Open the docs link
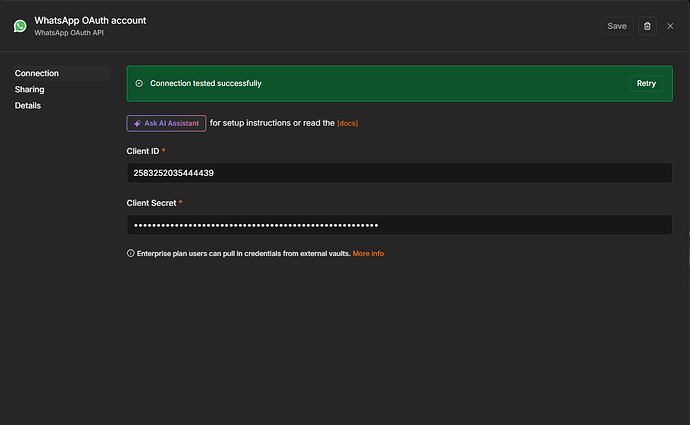 347,124
